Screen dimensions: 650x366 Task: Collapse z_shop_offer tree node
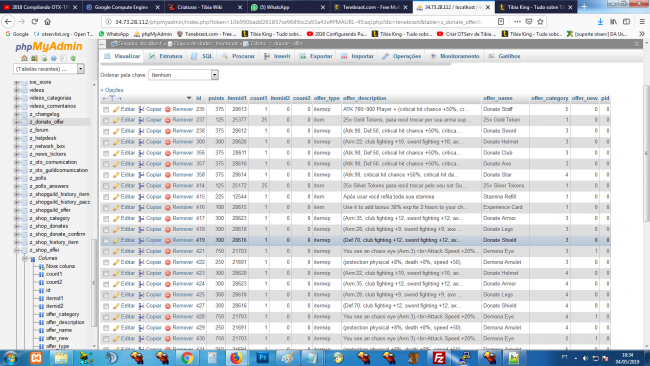17,250
